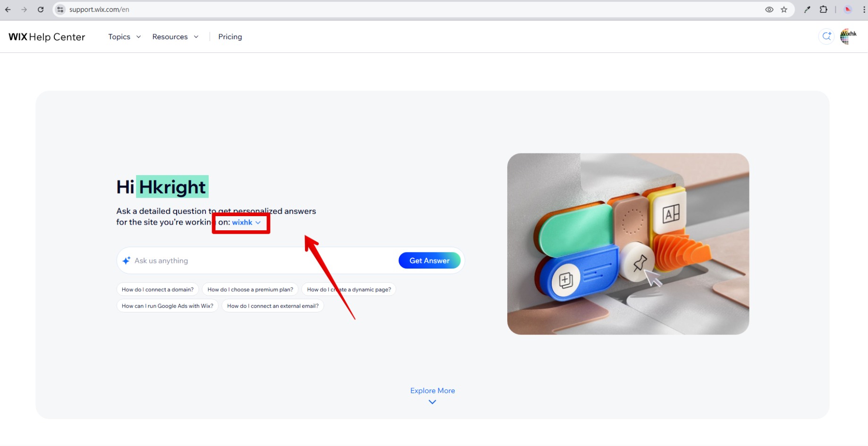Open the browser Extensions puzzle icon

[x=823, y=9]
